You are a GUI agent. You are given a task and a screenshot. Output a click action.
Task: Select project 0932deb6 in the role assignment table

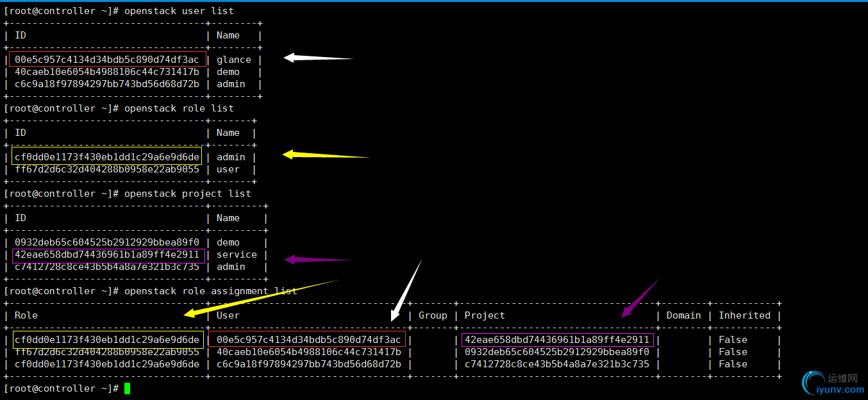point(557,352)
